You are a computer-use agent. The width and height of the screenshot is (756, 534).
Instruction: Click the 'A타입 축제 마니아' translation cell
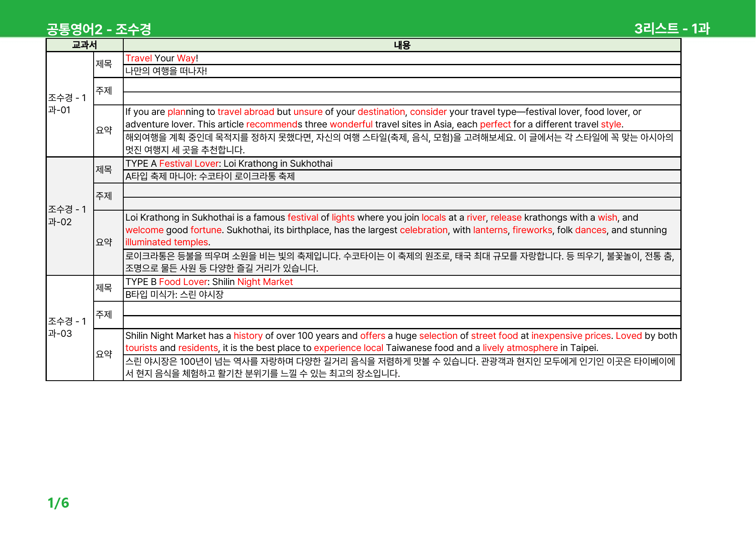(x=402, y=176)
